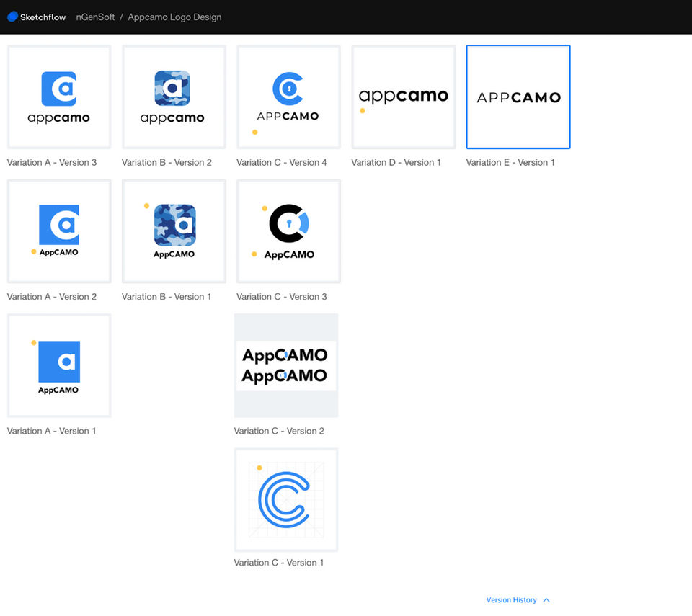Open Variation B - Version 2 thumbnail

(174, 97)
